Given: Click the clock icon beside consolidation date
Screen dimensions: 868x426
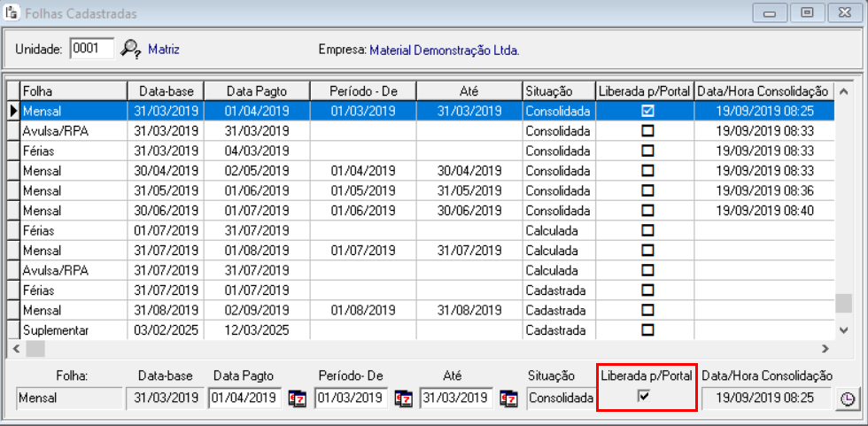Looking at the screenshot, I should point(847,399).
